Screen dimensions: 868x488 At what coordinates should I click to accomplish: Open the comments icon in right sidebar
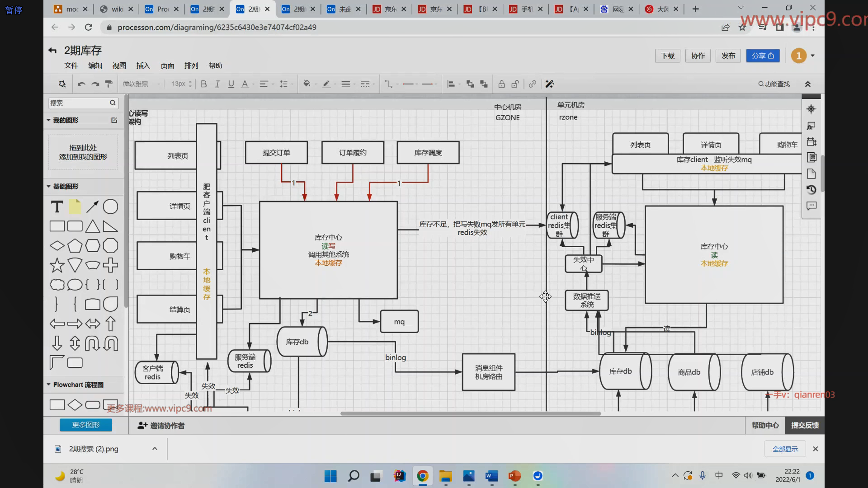pyautogui.click(x=811, y=206)
